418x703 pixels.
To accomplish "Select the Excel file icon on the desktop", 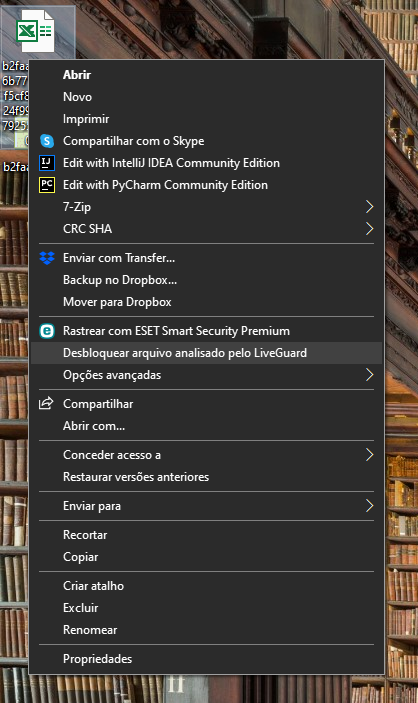I will click(35, 31).
